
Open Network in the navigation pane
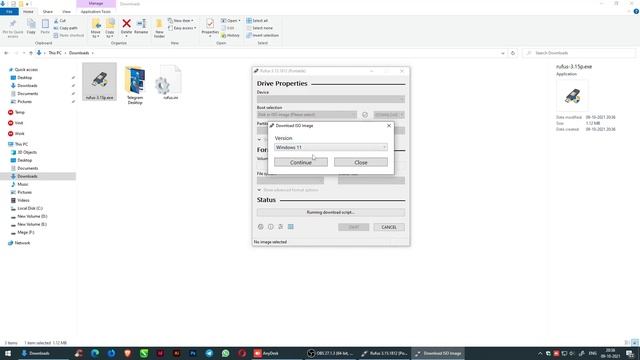click(22, 243)
